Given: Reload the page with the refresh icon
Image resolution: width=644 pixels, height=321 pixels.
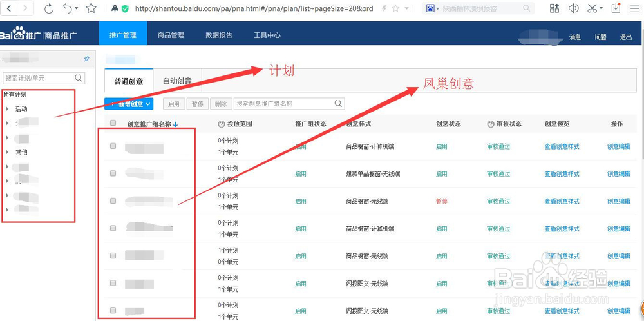Looking at the screenshot, I should (49, 8).
